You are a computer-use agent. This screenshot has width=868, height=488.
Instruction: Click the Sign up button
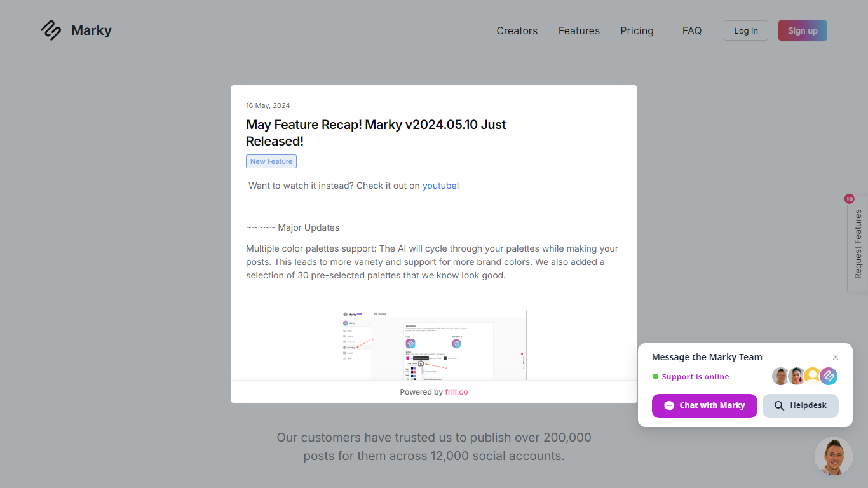803,30
